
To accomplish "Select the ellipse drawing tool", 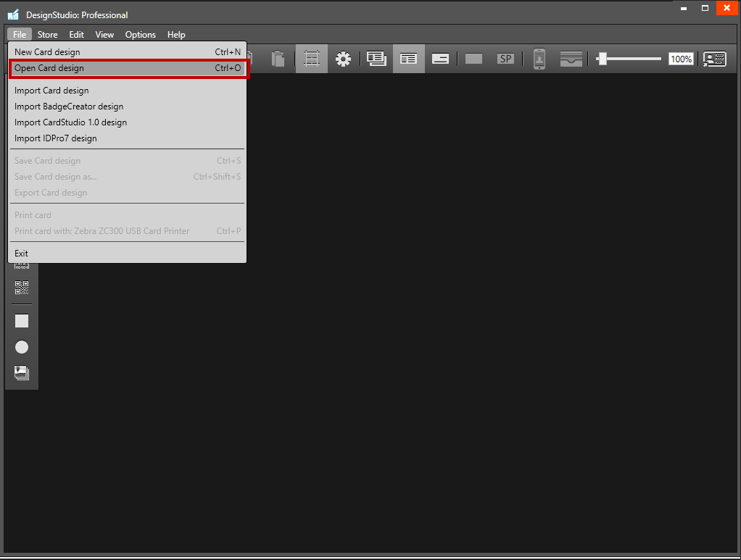I will click(22, 347).
